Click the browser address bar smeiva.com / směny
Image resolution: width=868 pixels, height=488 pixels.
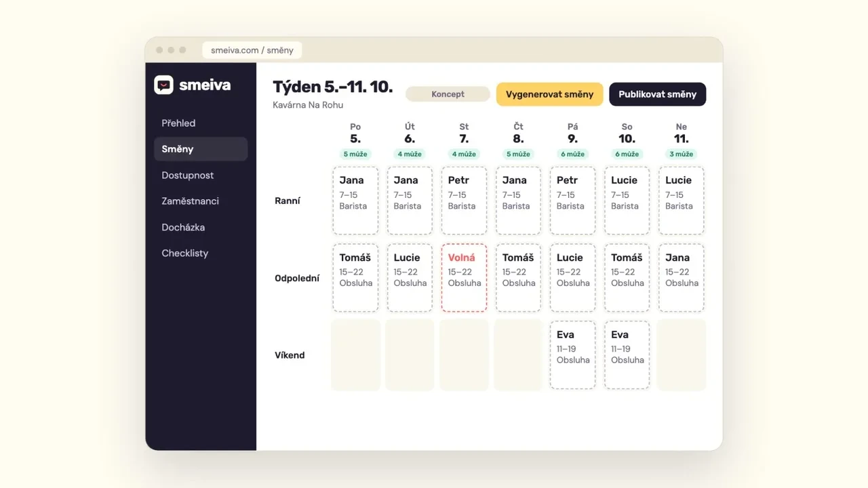point(252,50)
